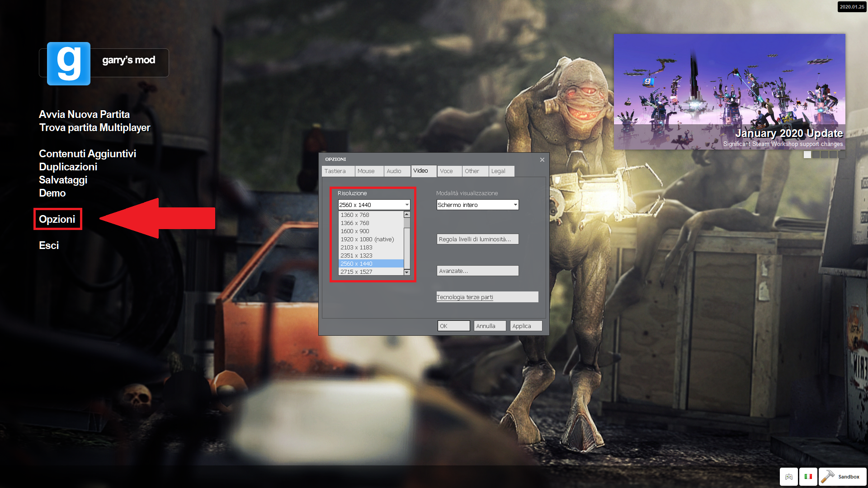
Task: Choose 1360 x 768 resolution
Action: [x=371, y=215]
